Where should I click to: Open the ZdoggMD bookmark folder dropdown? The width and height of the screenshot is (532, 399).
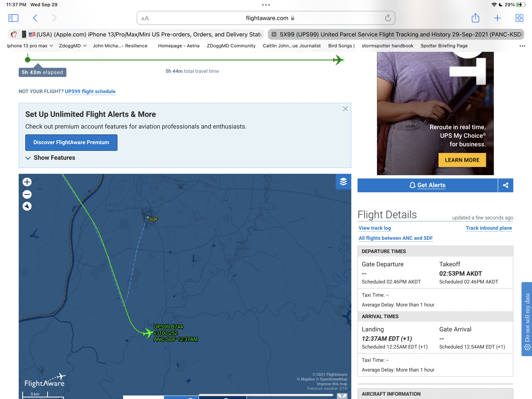73,46
